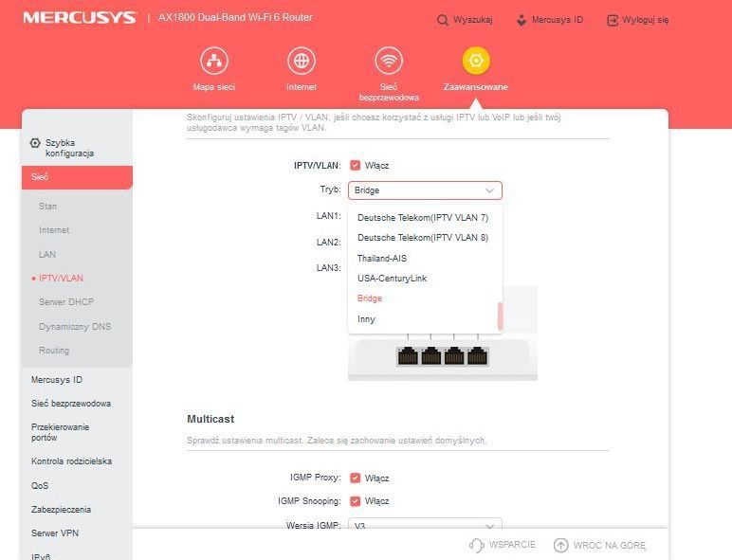Open the Internet sidebar submenu item

coord(54,230)
